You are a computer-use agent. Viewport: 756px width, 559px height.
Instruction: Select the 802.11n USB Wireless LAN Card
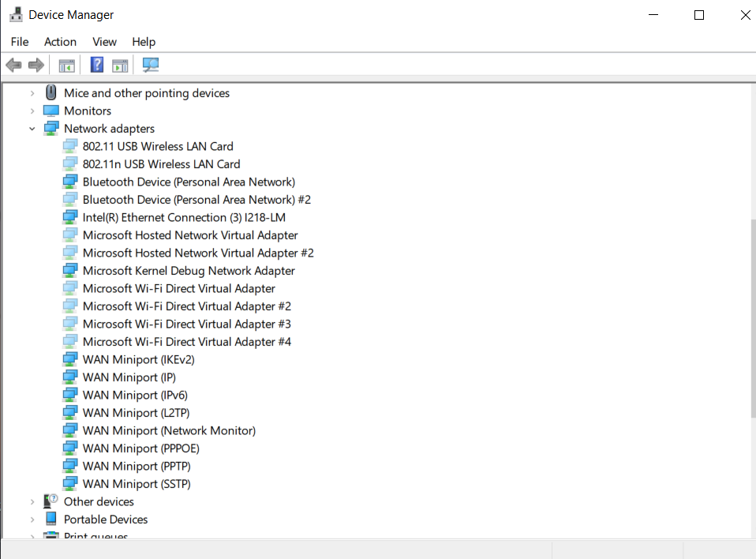pos(161,163)
